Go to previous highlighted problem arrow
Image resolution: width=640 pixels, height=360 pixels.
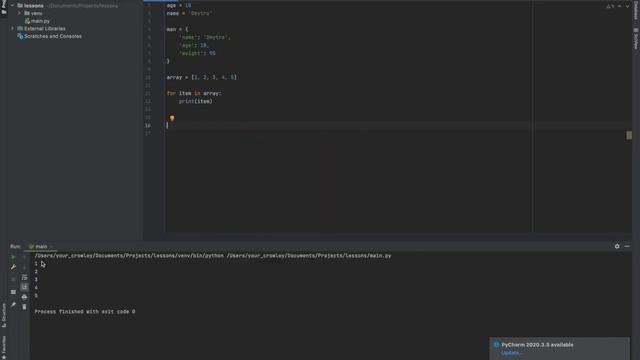tap(619, 6)
